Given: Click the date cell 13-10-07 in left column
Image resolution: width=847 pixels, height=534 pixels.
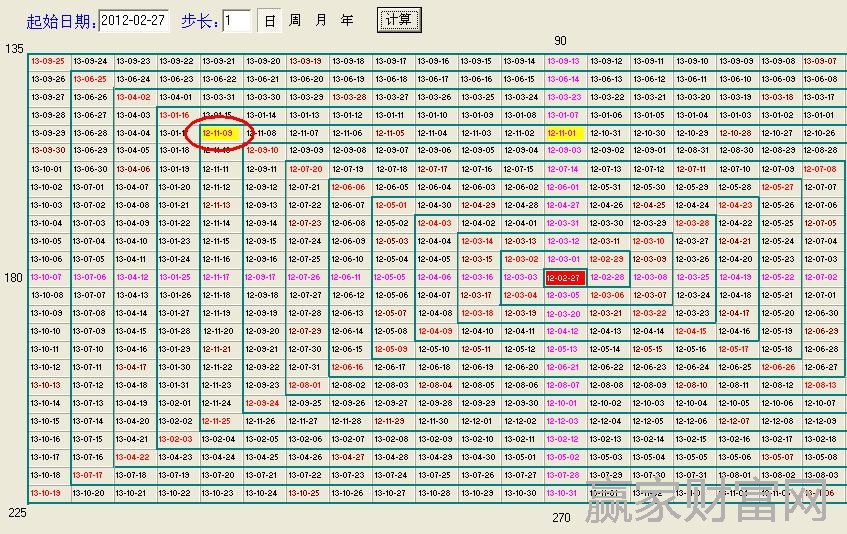Looking at the screenshot, I should coord(47,278).
